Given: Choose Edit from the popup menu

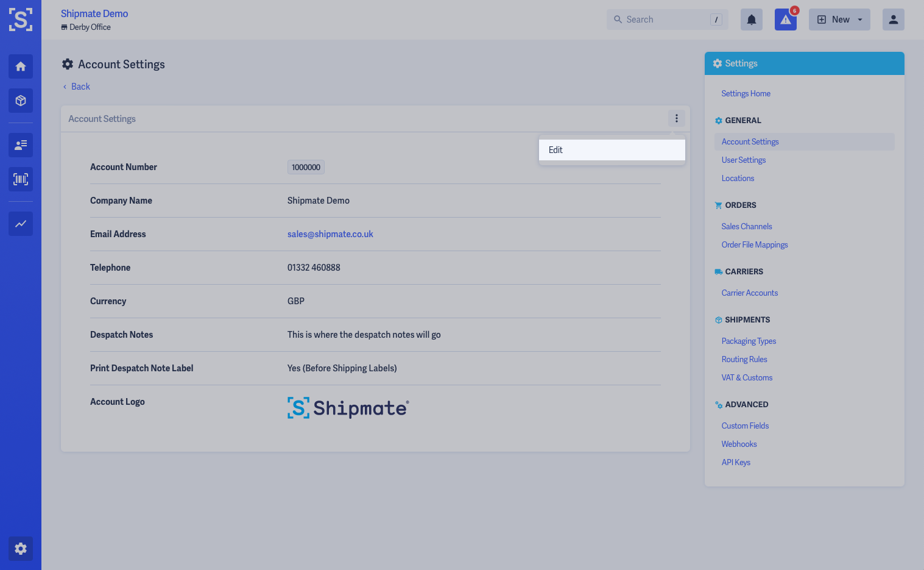Looking at the screenshot, I should [612, 150].
